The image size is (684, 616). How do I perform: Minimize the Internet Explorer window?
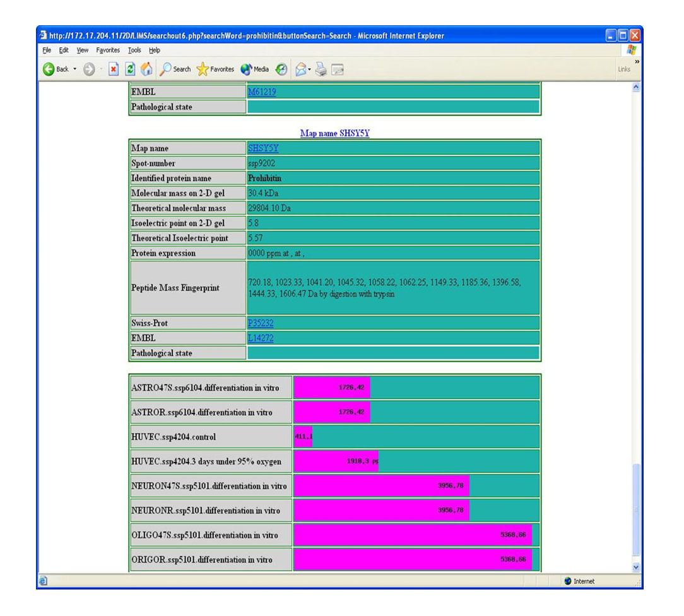click(x=611, y=35)
